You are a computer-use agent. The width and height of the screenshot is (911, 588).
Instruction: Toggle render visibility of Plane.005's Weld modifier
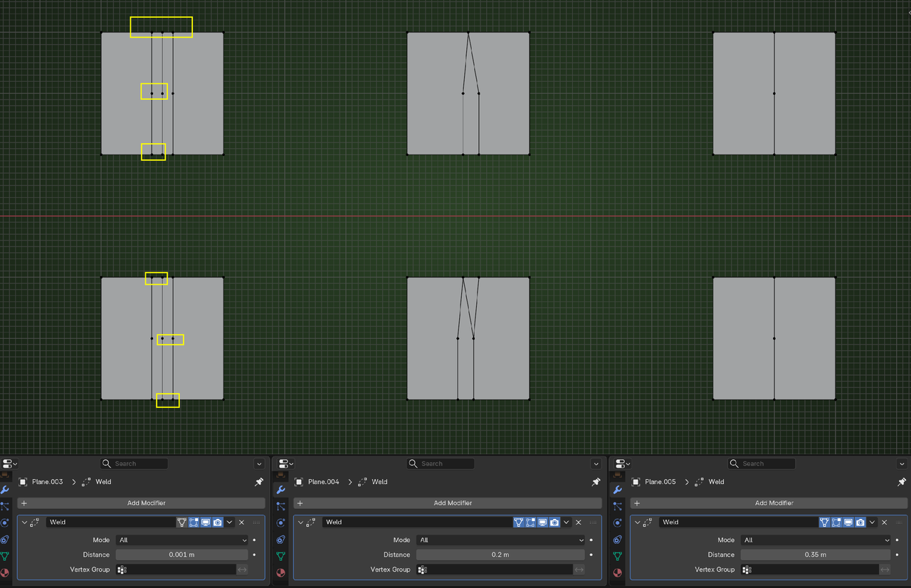pyautogui.click(x=860, y=523)
